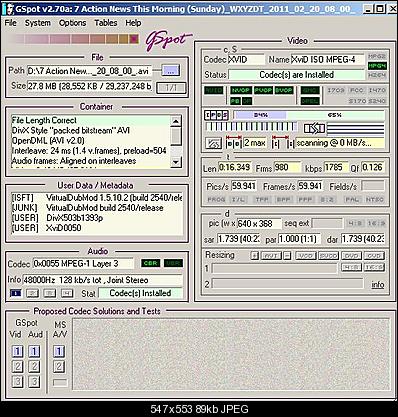Select audio stream 2 button
Image resolution: width=398 pixels, height=417 pixels.
pos(32,293)
